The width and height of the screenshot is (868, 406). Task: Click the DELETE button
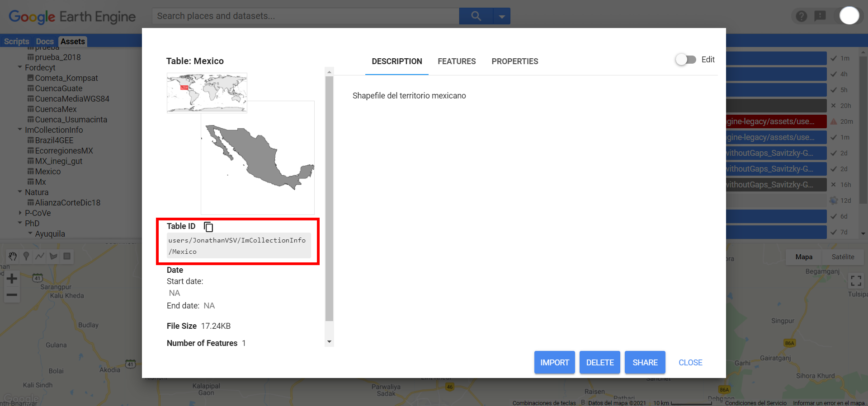click(x=600, y=362)
